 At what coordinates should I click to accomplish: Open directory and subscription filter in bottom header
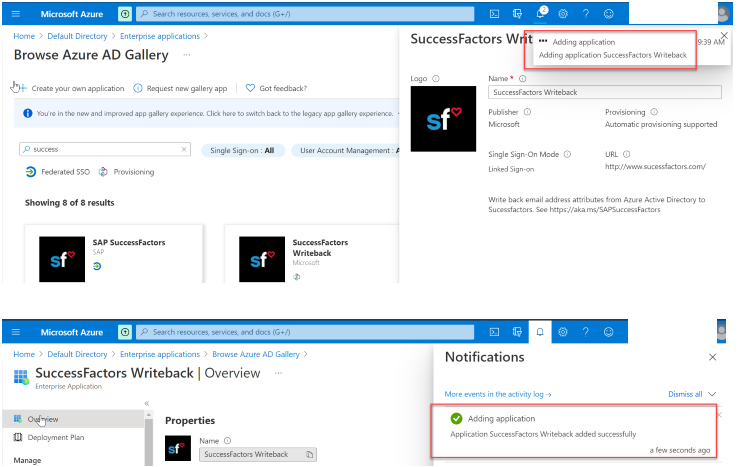(517, 332)
